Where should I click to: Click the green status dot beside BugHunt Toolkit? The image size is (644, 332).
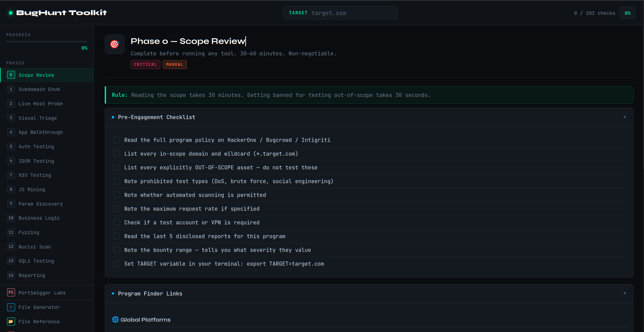11,13
